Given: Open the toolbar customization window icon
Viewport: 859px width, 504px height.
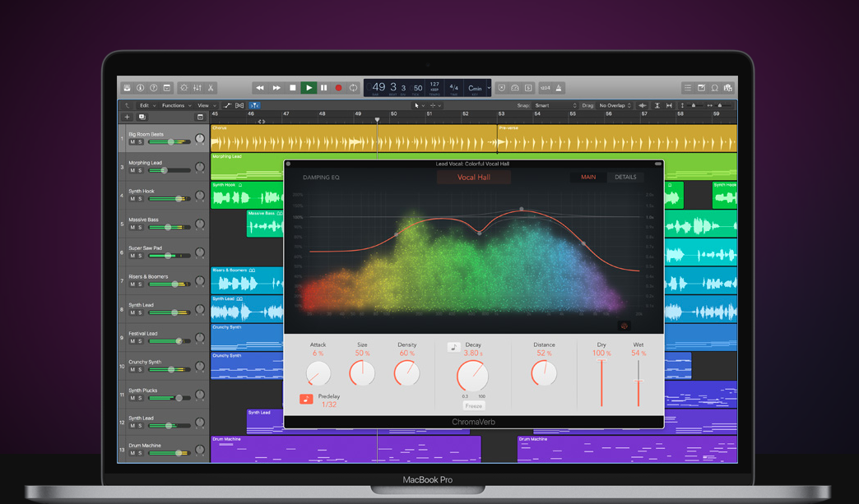Looking at the screenshot, I should (x=167, y=87).
